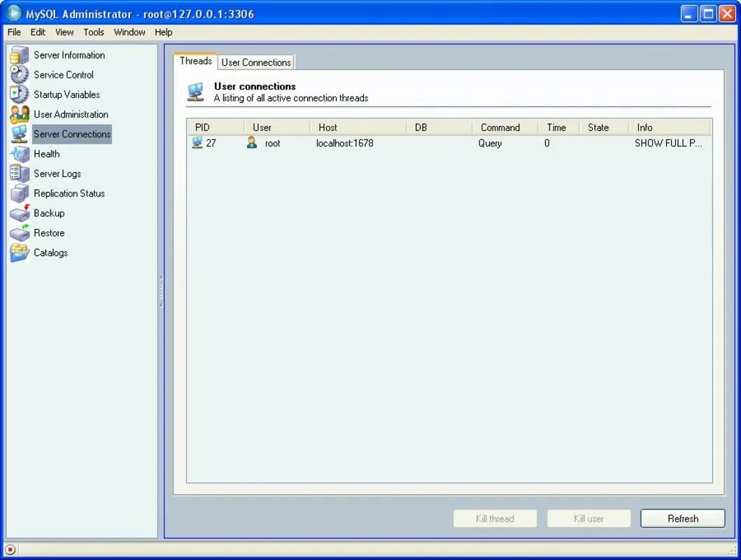Click the State column header

[x=605, y=127]
